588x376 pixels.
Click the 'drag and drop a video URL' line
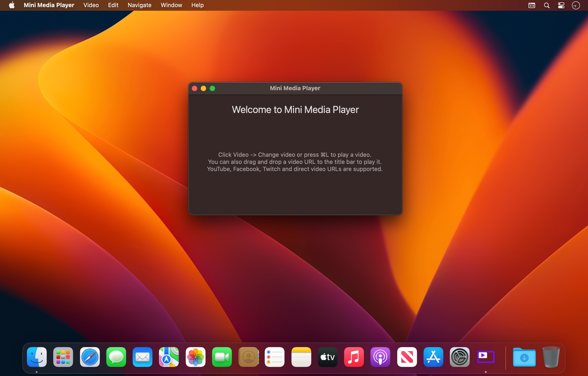click(295, 162)
